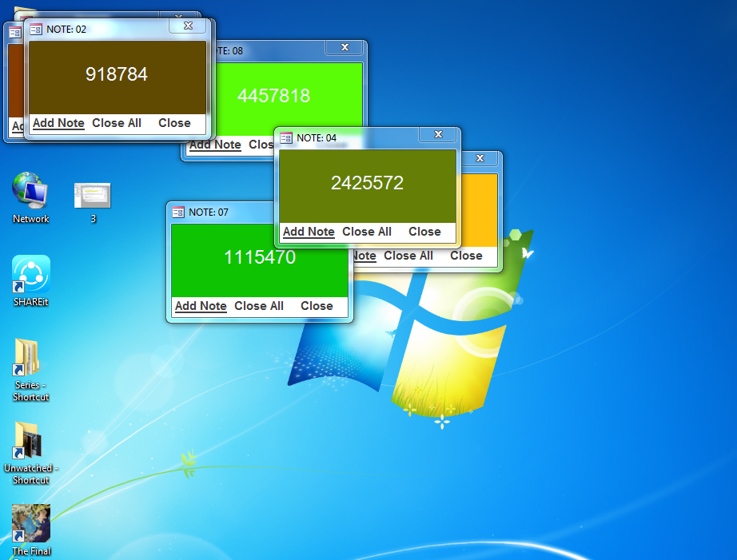Close NOTE: 02 with its title bar X
Image resolution: width=737 pixels, height=560 pixels.
tap(188, 26)
